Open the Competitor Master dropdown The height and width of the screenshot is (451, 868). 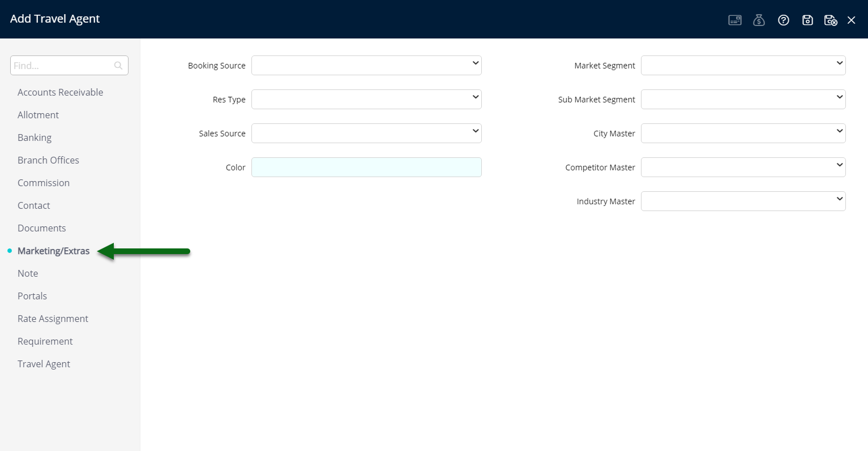tap(743, 167)
